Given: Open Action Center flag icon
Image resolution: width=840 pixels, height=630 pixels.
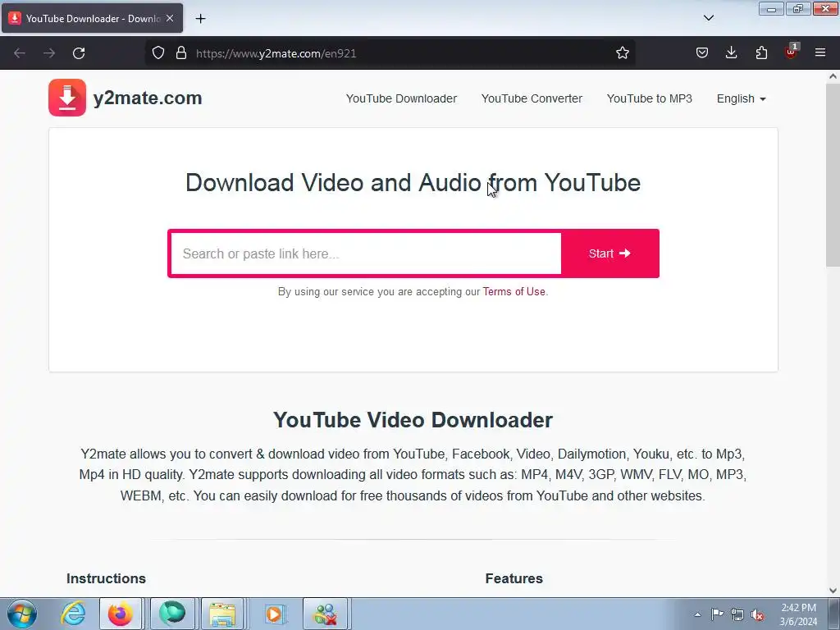Looking at the screenshot, I should (x=717, y=614).
